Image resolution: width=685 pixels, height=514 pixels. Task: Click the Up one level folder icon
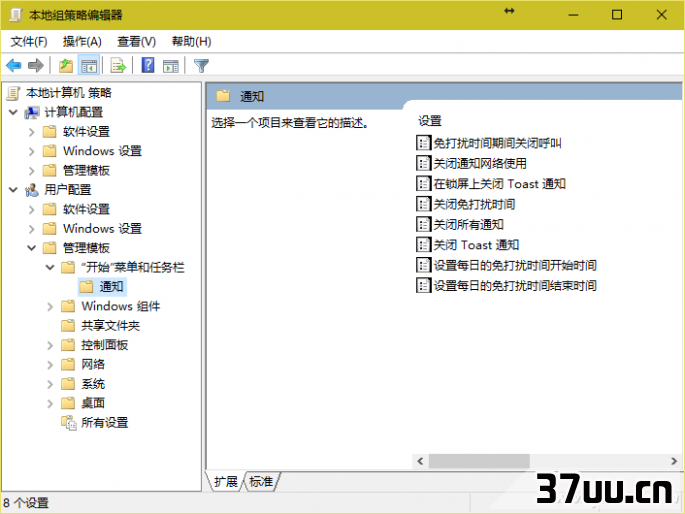click(x=66, y=66)
